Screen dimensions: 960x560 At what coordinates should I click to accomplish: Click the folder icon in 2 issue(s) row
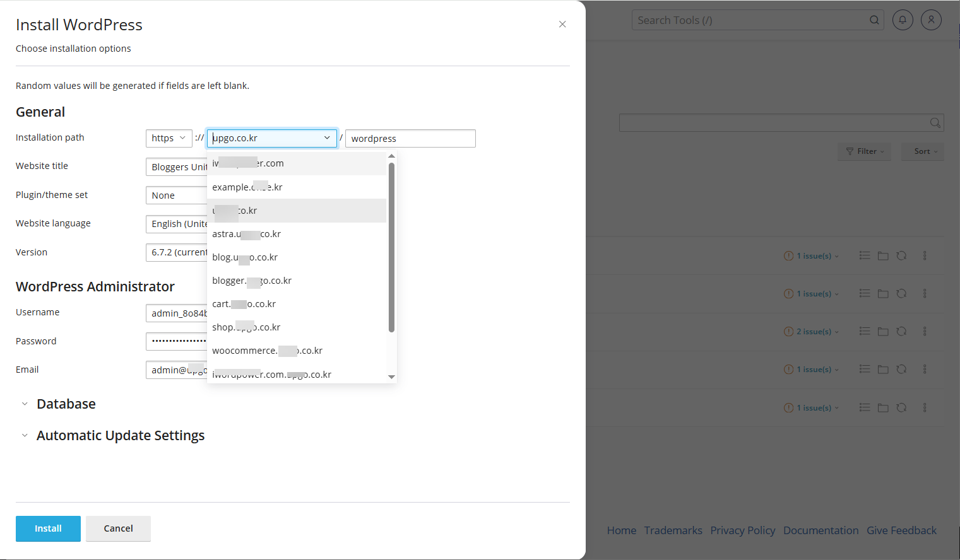[x=883, y=331]
